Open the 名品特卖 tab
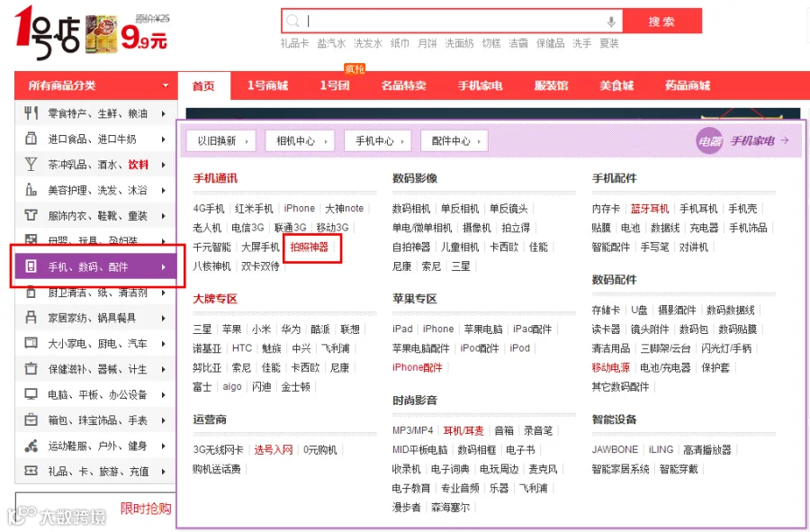810x532 pixels. pyautogui.click(x=403, y=86)
